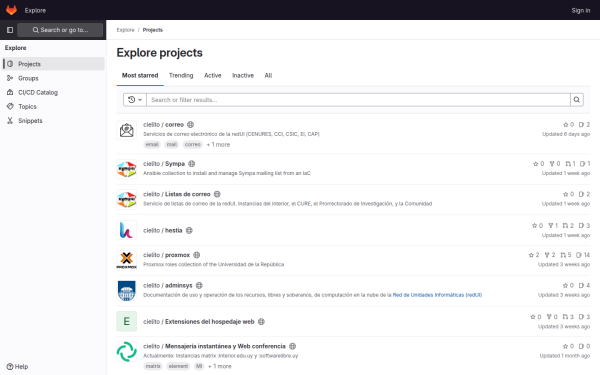Open CI/CD Catalog in the sidebar
Screen dimensions: 600x375
tap(54, 92)
